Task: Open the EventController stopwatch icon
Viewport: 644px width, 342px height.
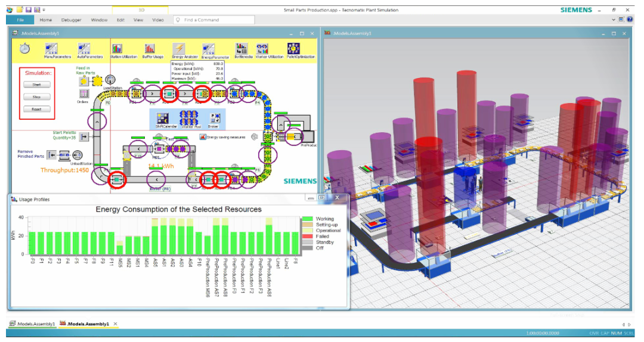Action: [24, 48]
